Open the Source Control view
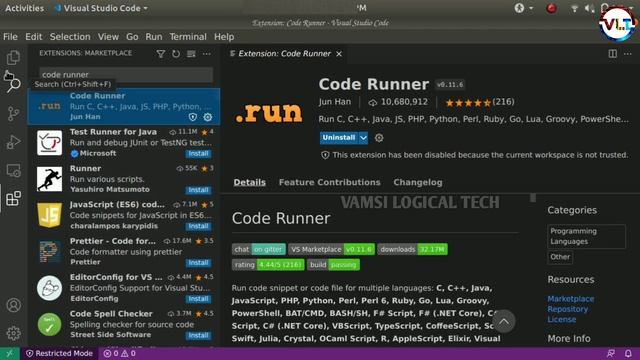The height and width of the screenshot is (360, 640). [13, 113]
